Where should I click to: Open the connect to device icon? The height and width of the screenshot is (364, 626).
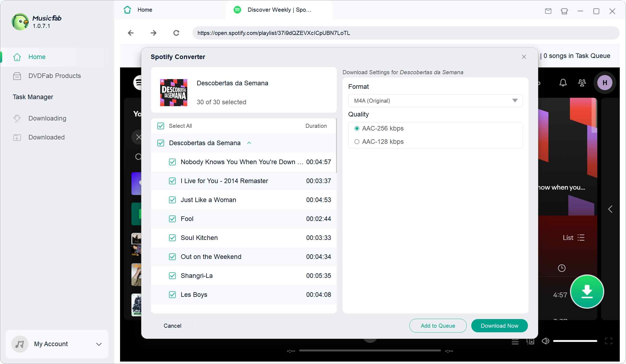coord(530,341)
